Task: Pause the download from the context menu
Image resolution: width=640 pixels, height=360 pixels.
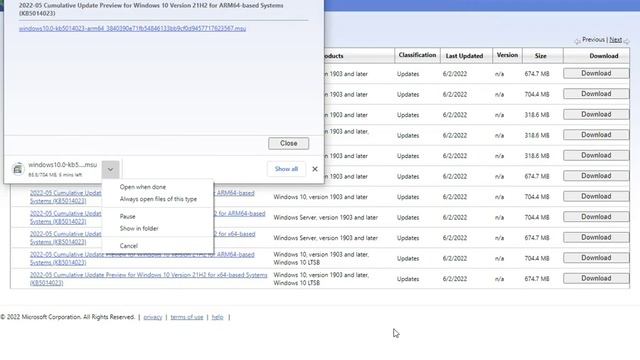Action: click(x=127, y=216)
